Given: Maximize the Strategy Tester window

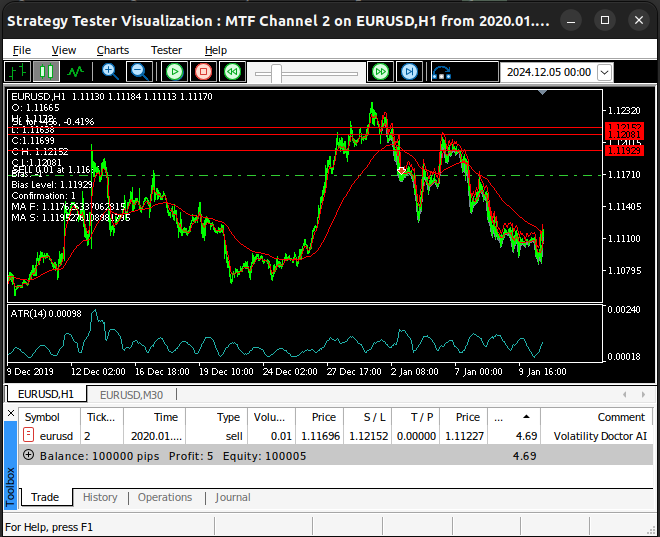Looking at the screenshot, I should (x=605, y=20).
